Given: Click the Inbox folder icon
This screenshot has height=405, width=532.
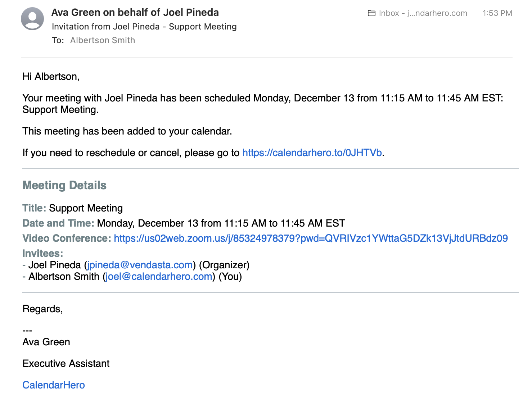Looking at the screenshot, I should [x=371, y=13].
